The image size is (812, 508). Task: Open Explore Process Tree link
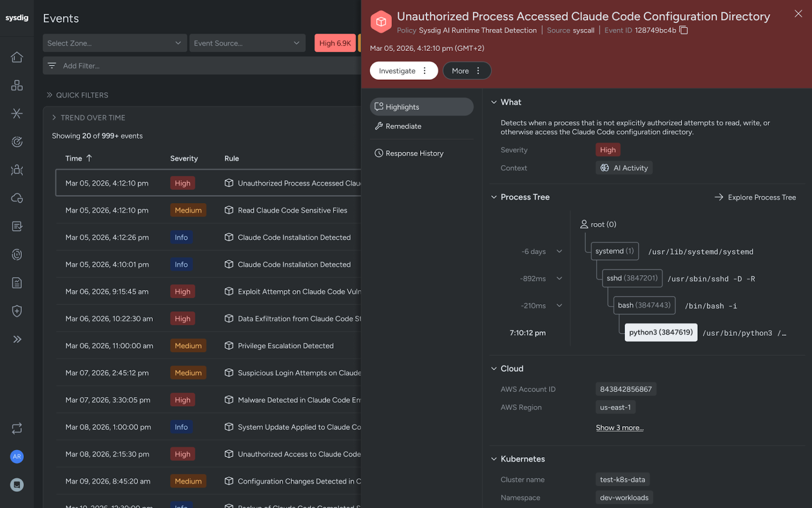755,197
